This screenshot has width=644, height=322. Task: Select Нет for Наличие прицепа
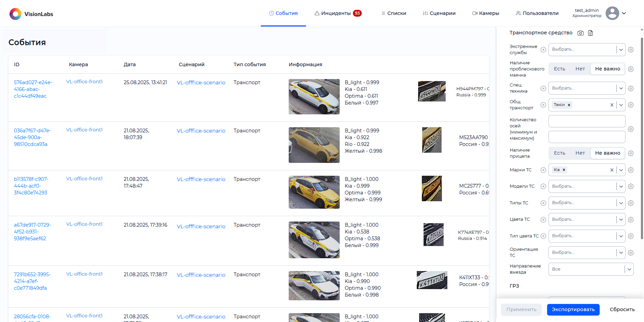580,153
